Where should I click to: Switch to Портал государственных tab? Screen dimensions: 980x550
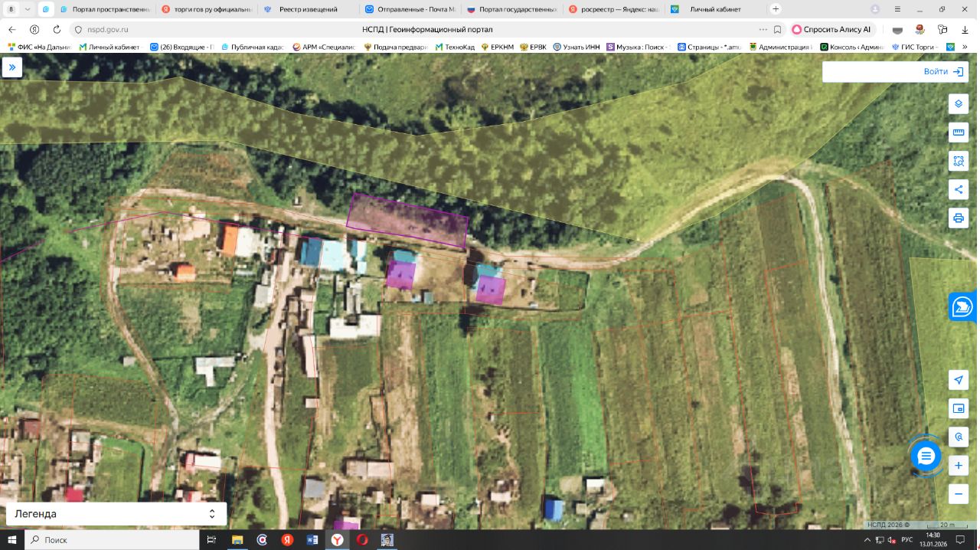511,9
